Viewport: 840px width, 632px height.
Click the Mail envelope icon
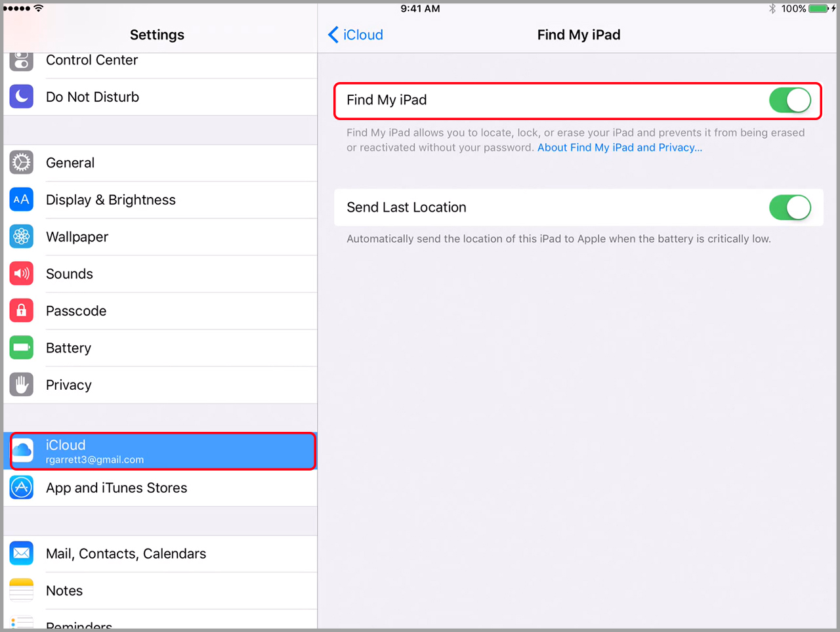21,553
